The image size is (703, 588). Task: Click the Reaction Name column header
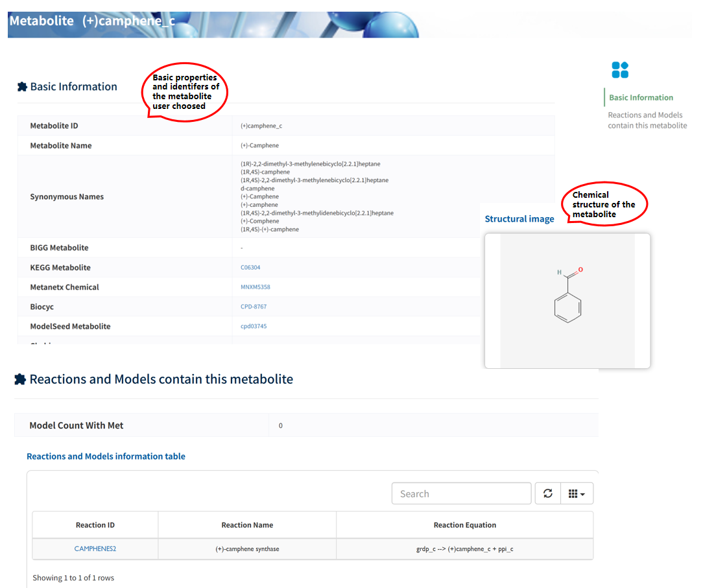pyautogui.click(x=247, y=525)
